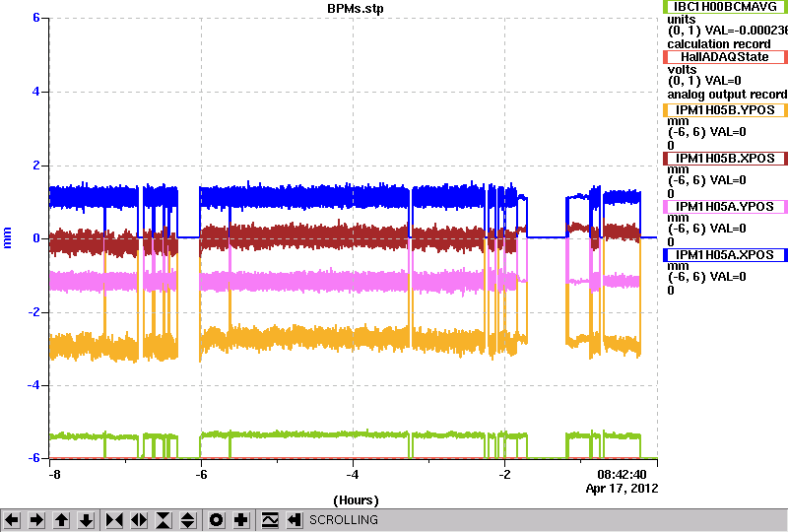
Task: Click the y-axis tick label 0
Action: click(x=36, y=238)
